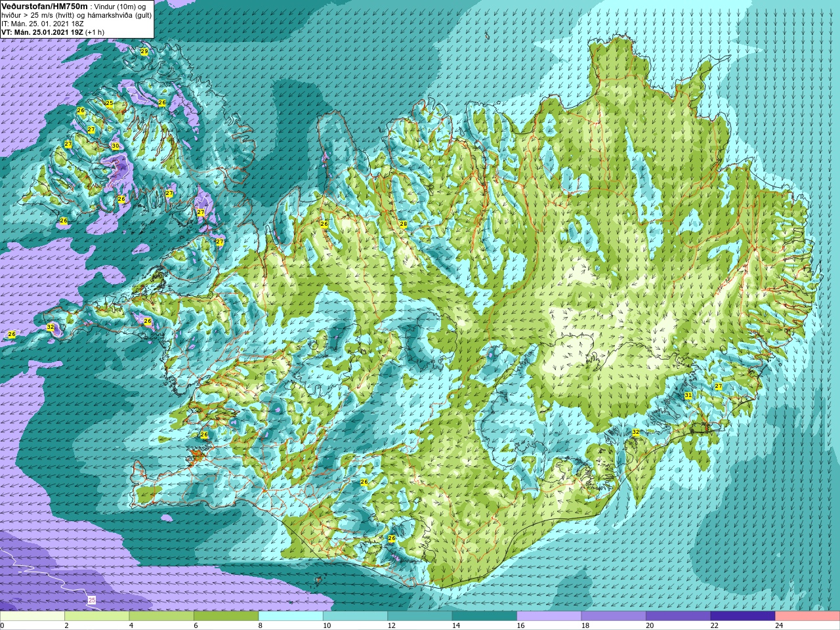Viewport: 840px width, 630px height.
Task: Click the yellow '29' gust label at the top
Action: [x=144, y=51]
